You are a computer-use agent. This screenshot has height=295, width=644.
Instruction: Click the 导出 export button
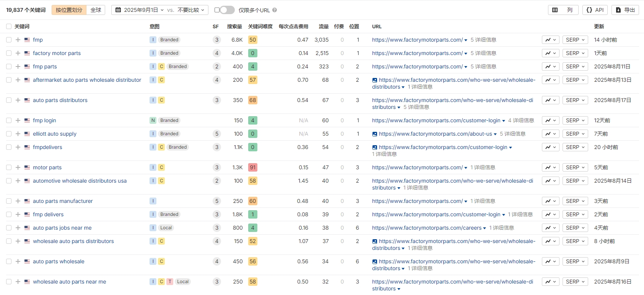click(x=625, y=10)
